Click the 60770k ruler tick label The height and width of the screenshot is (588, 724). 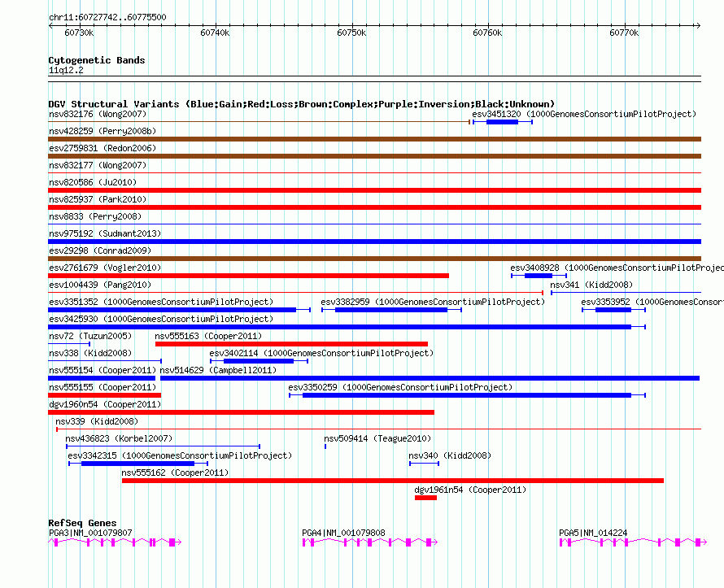[x=624, y=33]
